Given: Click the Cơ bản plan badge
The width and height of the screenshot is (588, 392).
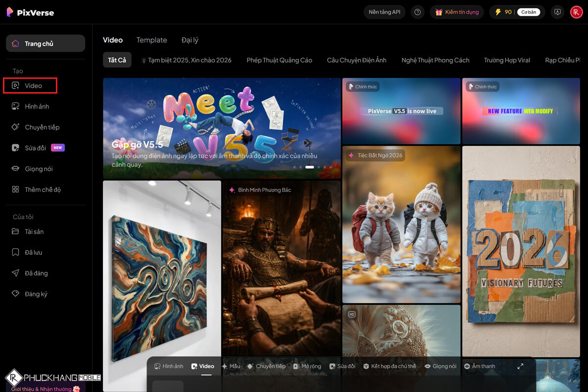Looking at the screenshot, I should tap(528, 12).
